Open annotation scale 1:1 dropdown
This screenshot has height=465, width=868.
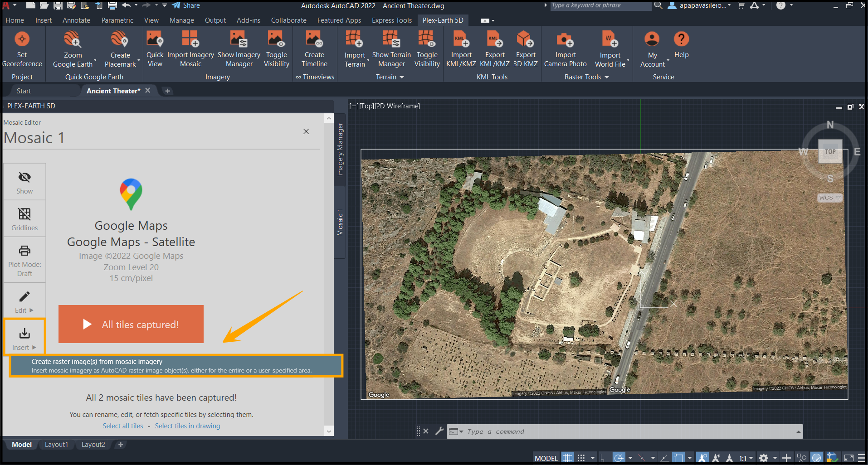(746, 458)
